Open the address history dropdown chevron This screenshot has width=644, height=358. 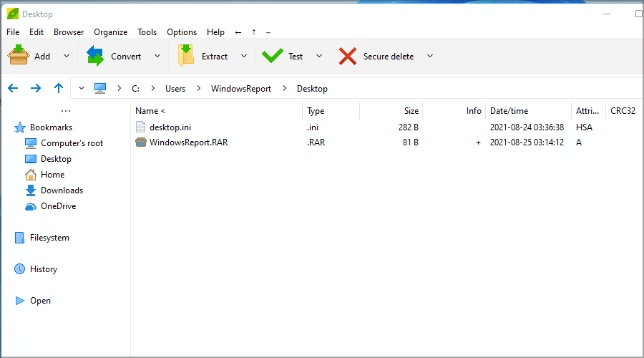82,88
